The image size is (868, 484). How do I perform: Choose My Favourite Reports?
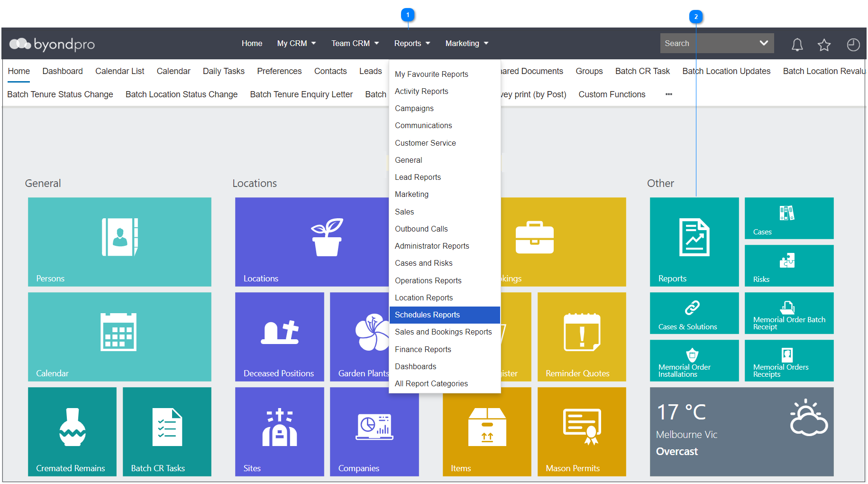[445, 74]
